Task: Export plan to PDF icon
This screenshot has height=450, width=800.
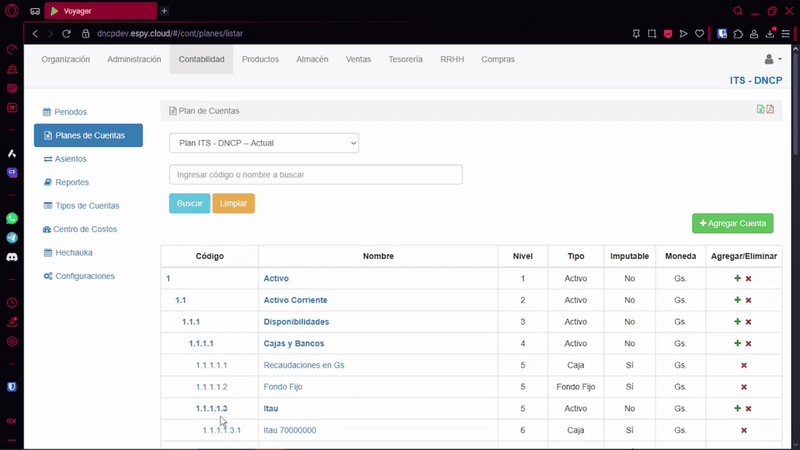Action: pyautogui.click(x=770, y=110)
